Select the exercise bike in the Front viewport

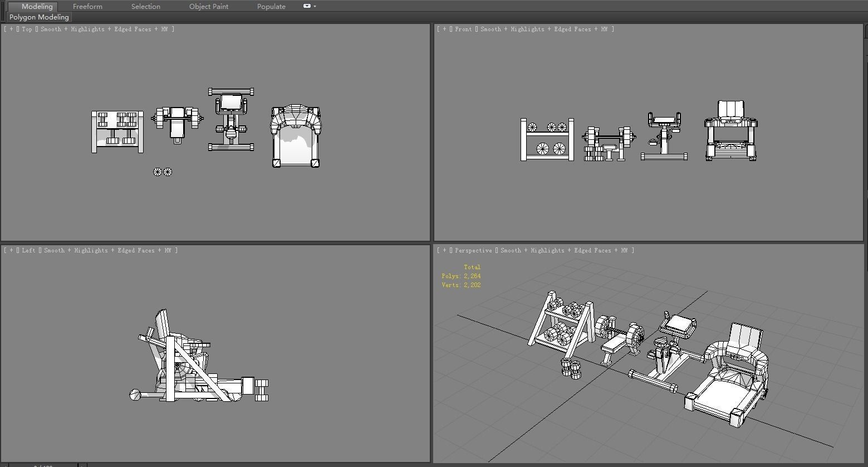click(x=664, y=136)
